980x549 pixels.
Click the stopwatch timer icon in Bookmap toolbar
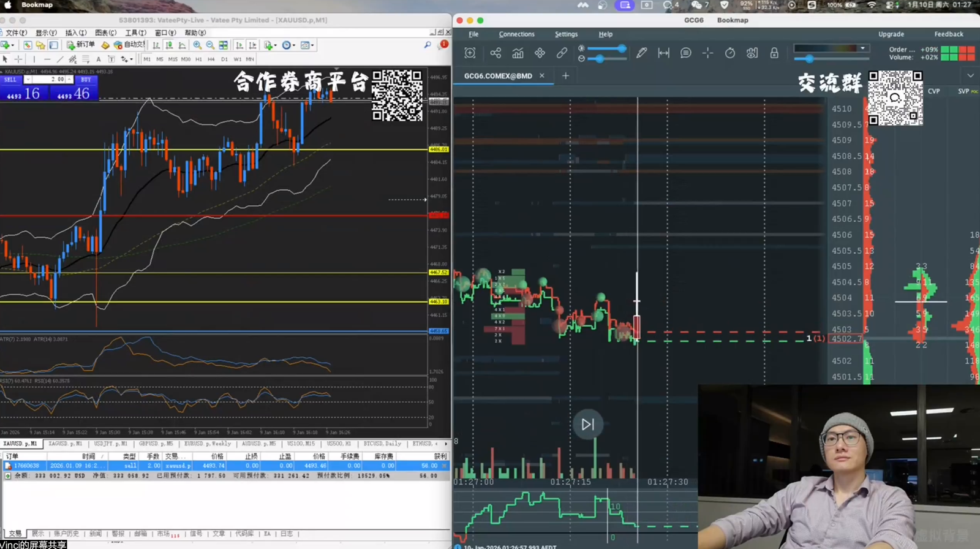[x=729, y=53]
